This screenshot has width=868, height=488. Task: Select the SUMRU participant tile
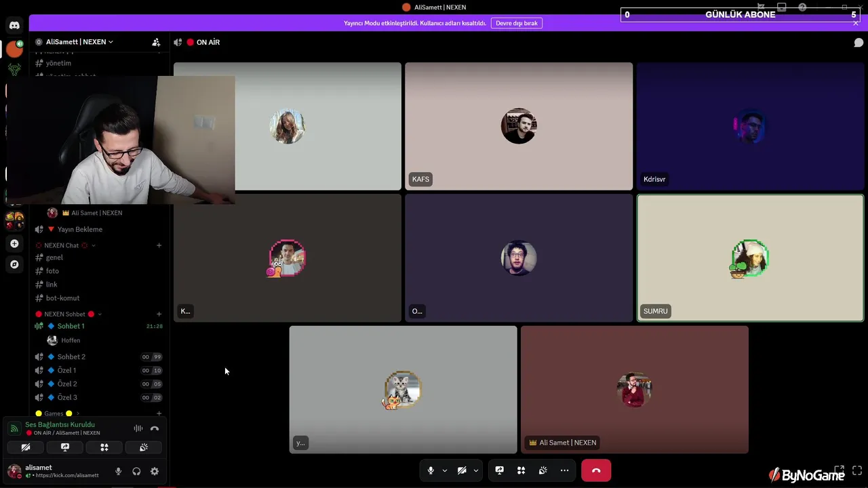coord(750,258)
